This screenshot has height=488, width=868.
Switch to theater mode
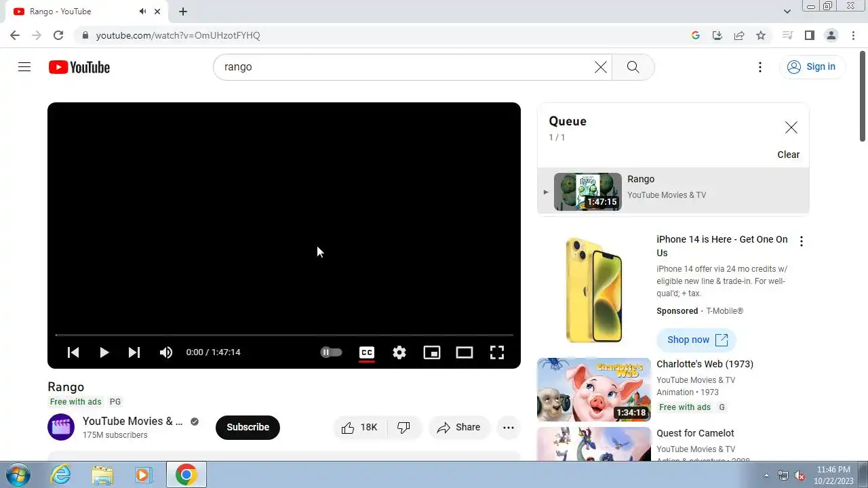pyautogui.click(x=465, y=352)
